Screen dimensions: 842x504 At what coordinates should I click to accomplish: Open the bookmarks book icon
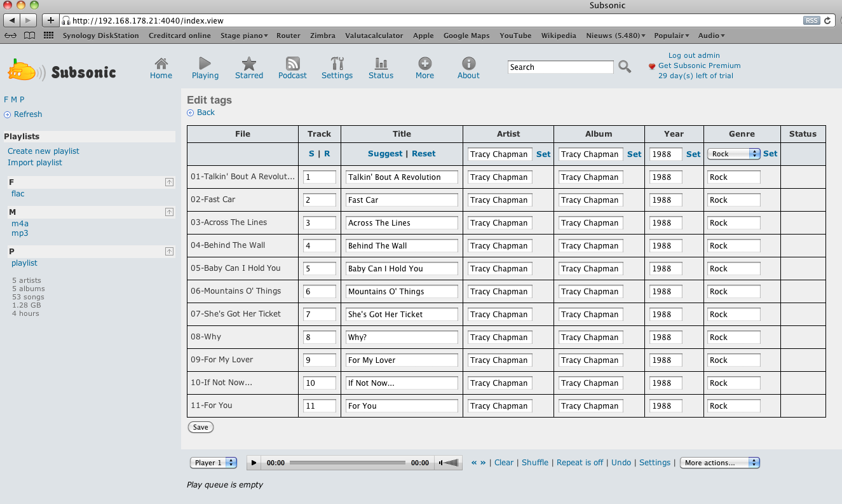coord(29,36)
